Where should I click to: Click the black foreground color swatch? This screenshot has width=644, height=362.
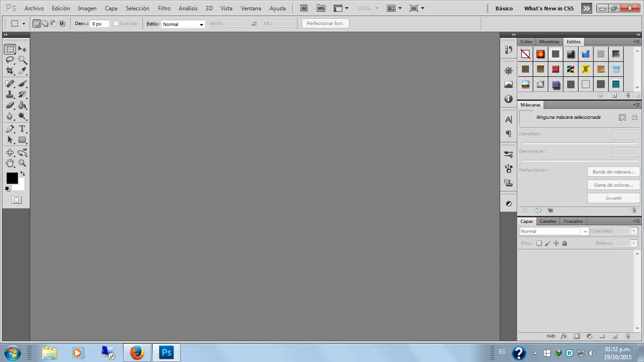click(x=12, y=178)
